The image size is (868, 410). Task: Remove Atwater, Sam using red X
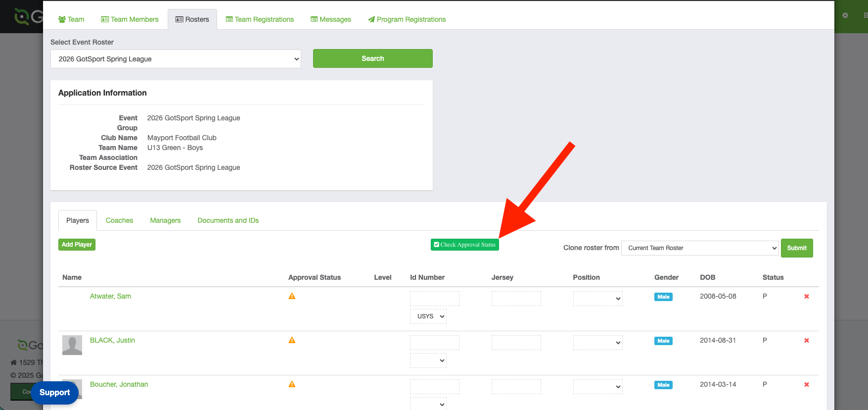click(806, 297)
